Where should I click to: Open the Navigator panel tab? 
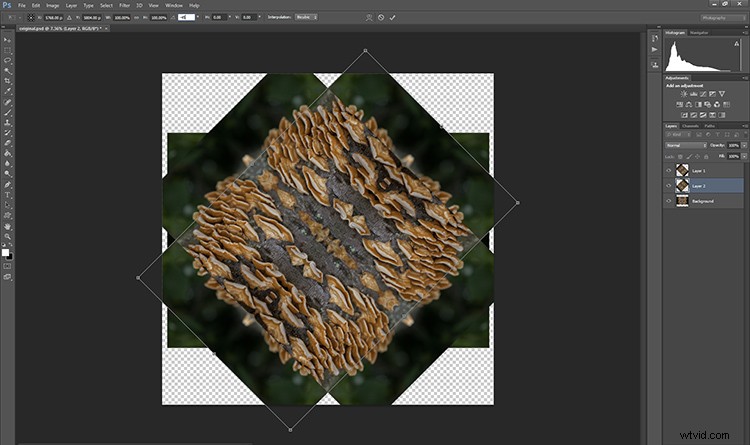point(699,33)
